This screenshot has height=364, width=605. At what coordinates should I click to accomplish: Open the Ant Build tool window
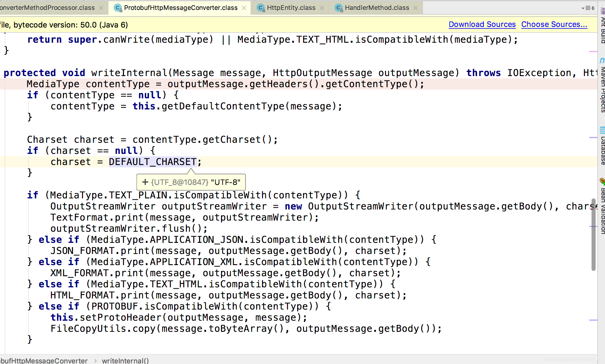[602, 26]
